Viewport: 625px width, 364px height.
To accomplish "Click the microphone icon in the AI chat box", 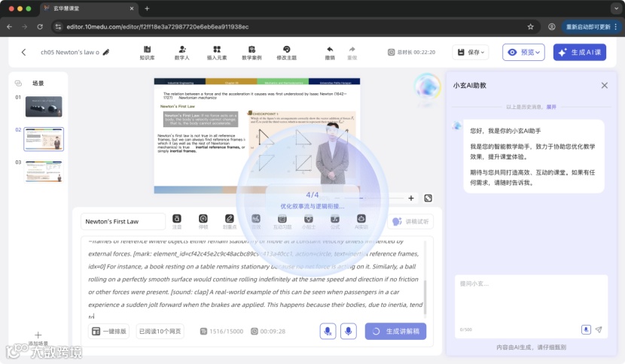I will [x=586, y=329].
